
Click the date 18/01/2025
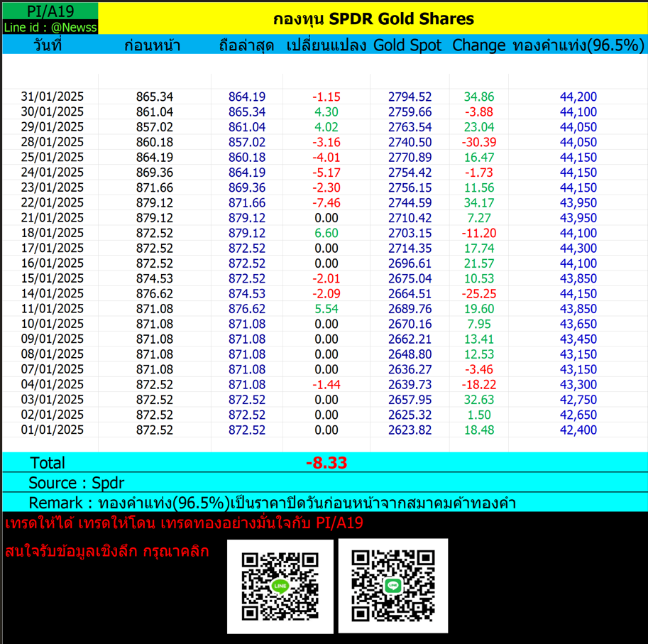click(x=53, y=233)
